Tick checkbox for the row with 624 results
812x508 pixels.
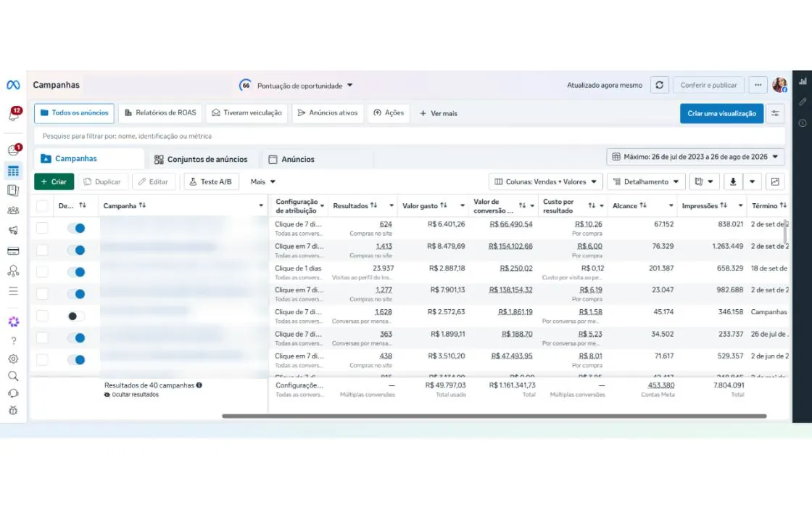pos(43,228)
